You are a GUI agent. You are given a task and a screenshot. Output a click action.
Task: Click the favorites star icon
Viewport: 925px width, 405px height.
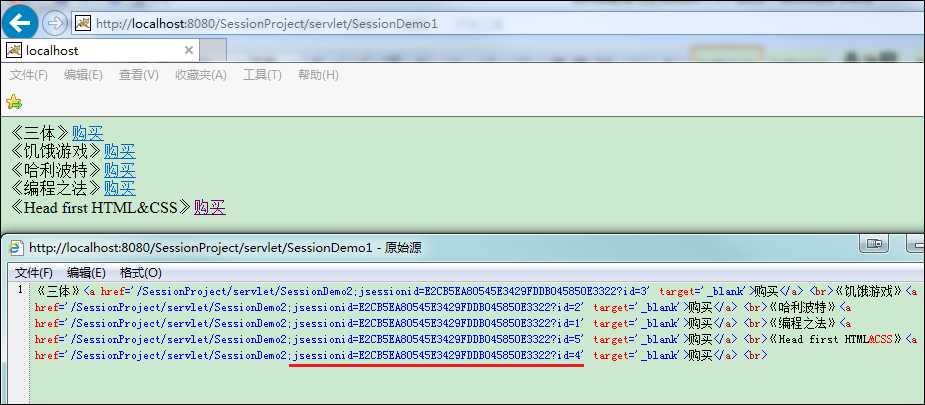click(x=14, y=102)
